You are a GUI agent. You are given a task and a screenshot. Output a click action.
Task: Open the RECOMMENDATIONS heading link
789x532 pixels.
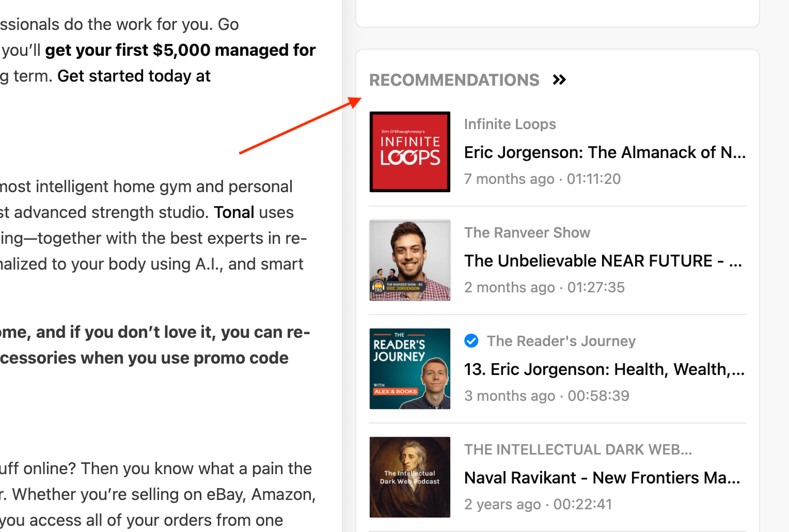click(454, 80)
